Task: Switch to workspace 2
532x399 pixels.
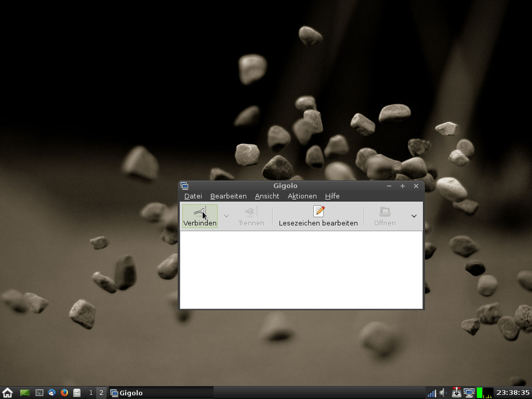Action: [101, 393]
